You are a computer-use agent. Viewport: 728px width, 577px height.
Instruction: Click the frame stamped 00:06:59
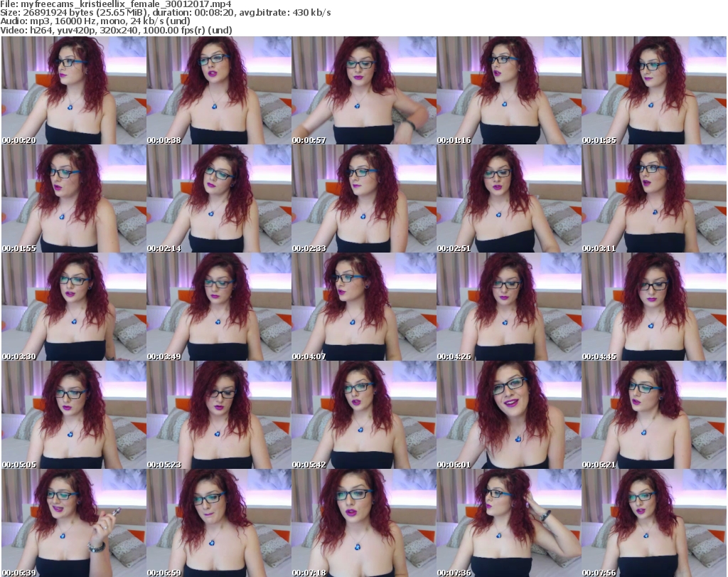(x=219, y=523)
